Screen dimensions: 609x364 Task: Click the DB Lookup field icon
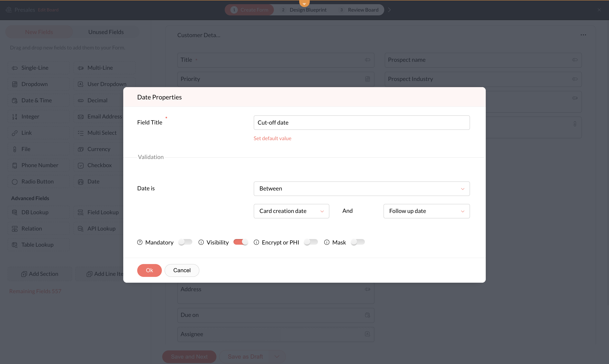(x=15, y=212)
